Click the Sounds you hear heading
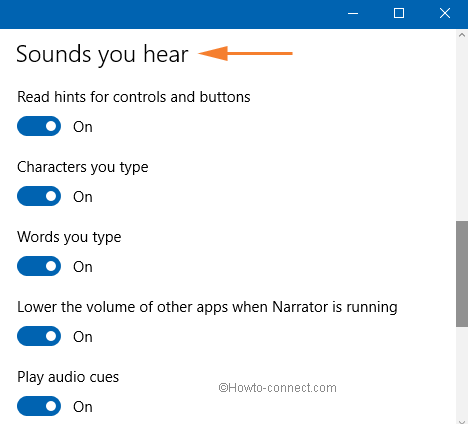 tap(102, 54)
